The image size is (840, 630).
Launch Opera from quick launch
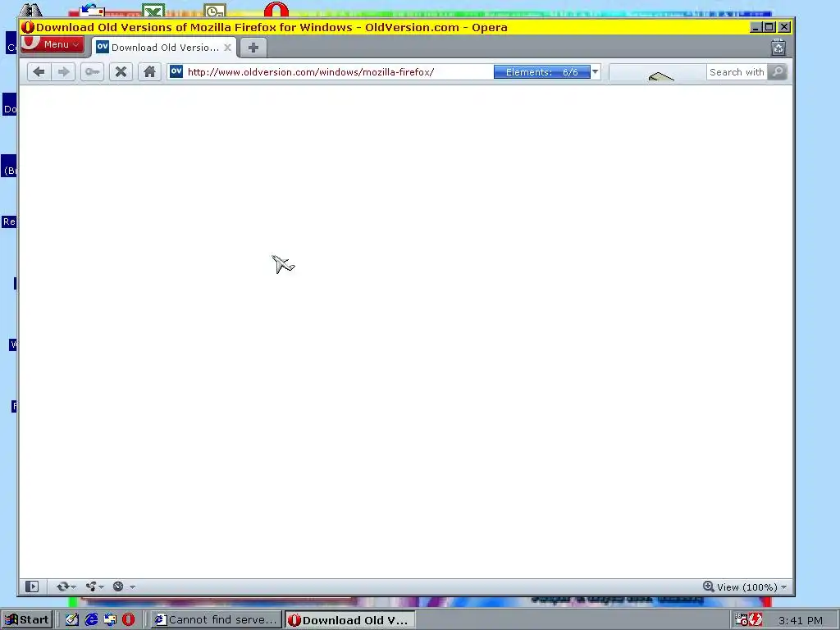pos(129,620)
